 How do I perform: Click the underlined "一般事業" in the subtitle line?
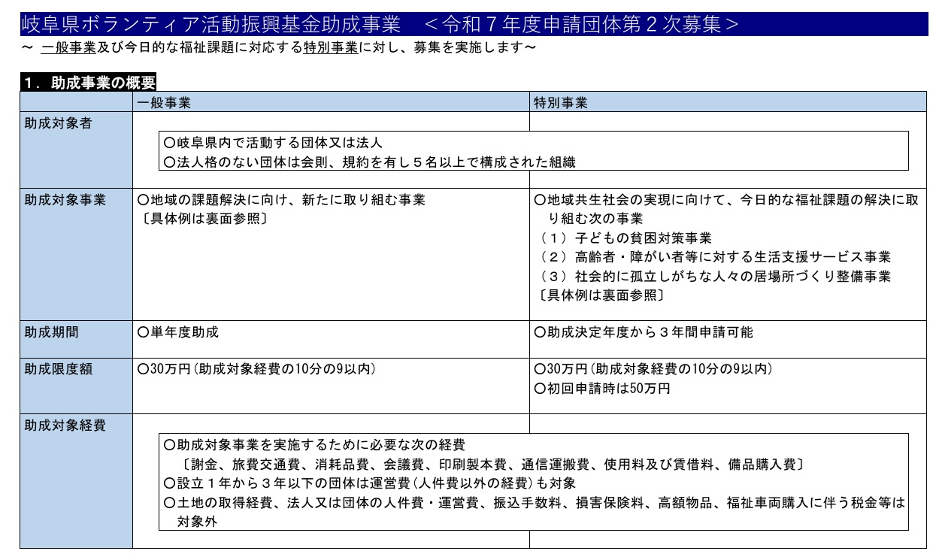tap(69, 49)
